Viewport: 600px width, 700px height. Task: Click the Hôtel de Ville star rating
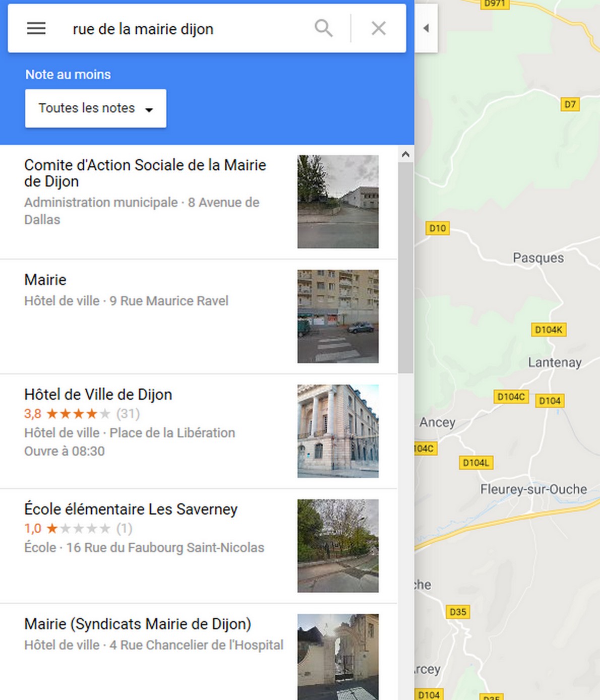click(78, 414)
